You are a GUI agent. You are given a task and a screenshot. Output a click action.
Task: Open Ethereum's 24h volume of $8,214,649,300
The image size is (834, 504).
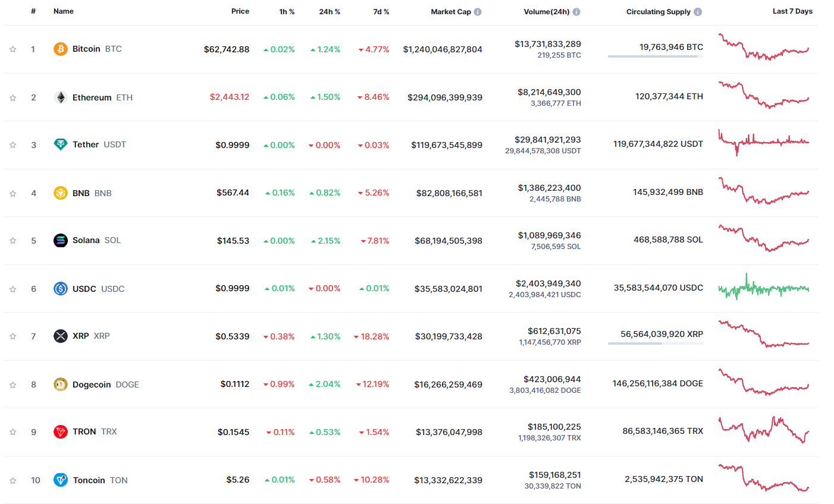click(x=549, y=92)
